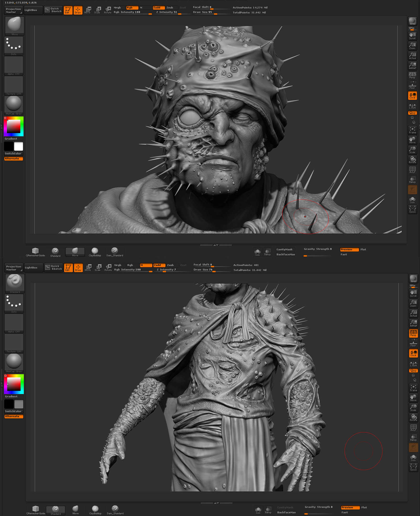420x516 pixels.
Task: Click the Frame icon in head window
Action: 412,130
